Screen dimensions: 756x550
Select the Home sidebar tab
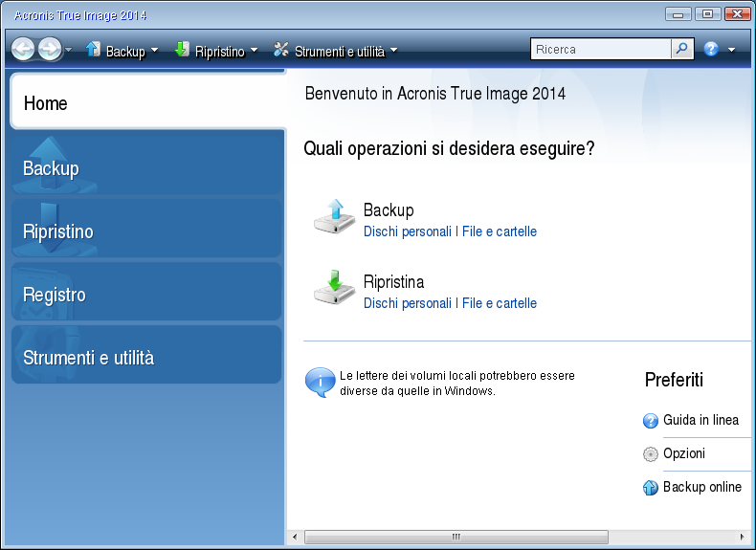[x=147, y=100]
